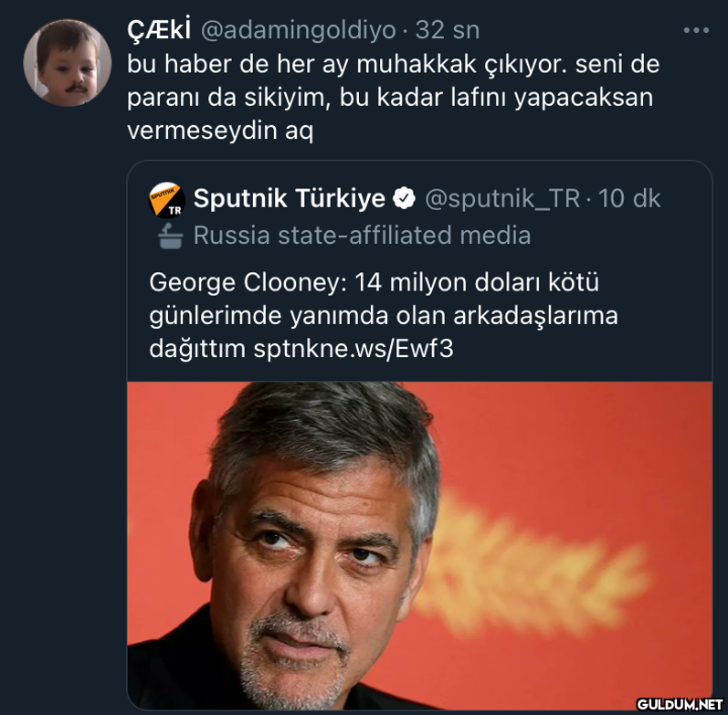728x715 pixels.
Task: Open the @adamingoldiyo handle
Action: click(x=299, y=30)
